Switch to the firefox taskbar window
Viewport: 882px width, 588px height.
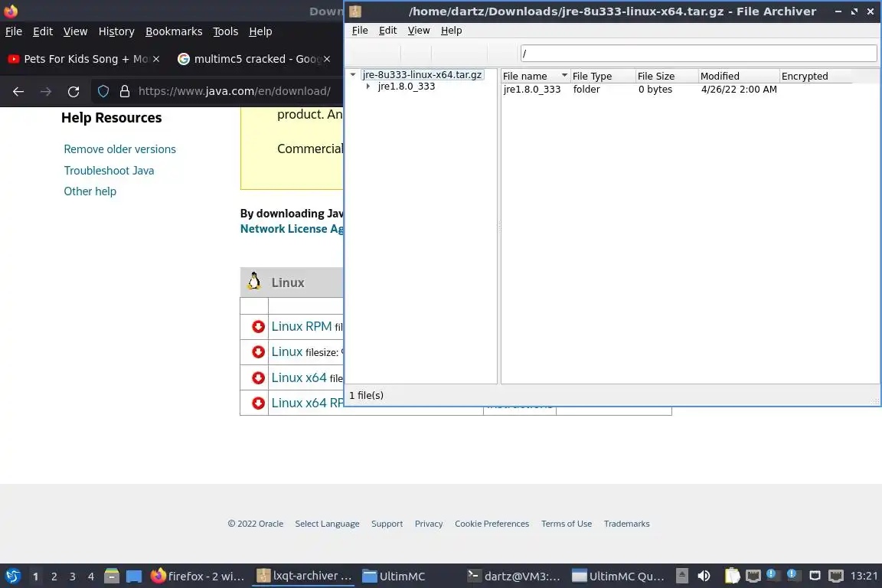click(198, 576)
